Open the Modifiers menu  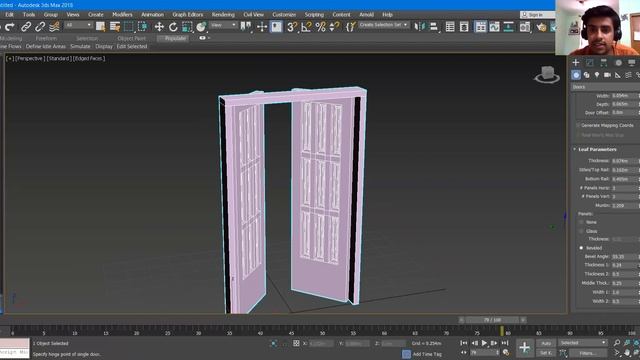click(122, 15)
